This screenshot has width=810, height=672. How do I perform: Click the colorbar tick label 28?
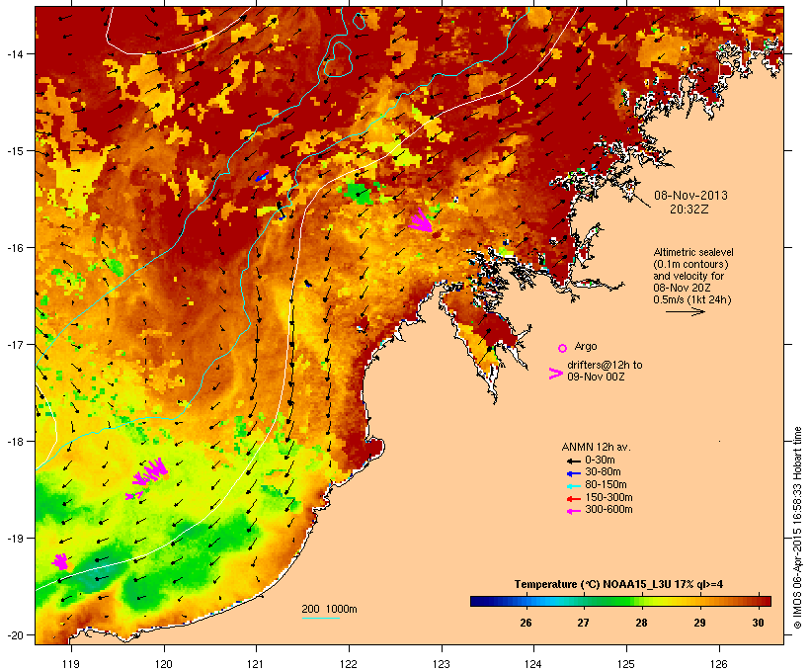[x=642, y=623]
